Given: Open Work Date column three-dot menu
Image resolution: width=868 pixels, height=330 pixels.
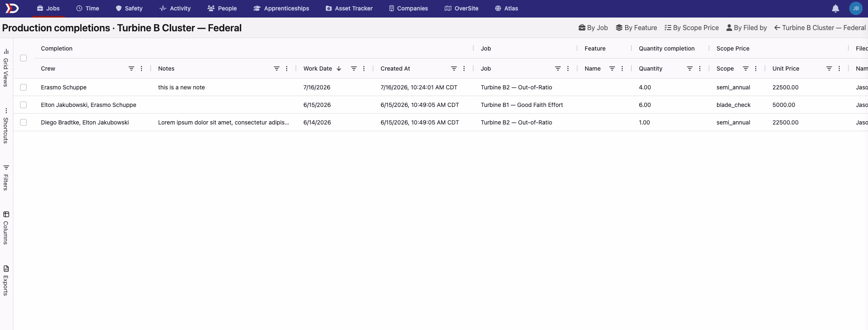Looking at the screenshot, I should tap(364, 69).
